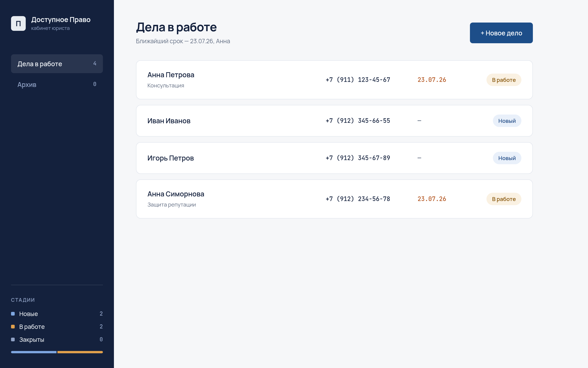The image size is (588, 368).
Task: Click the "СТАДИИ" section label
Action: 23,300
